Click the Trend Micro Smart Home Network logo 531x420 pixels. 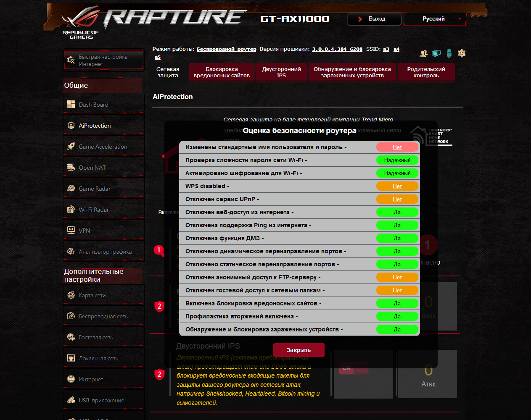[432, 136]
